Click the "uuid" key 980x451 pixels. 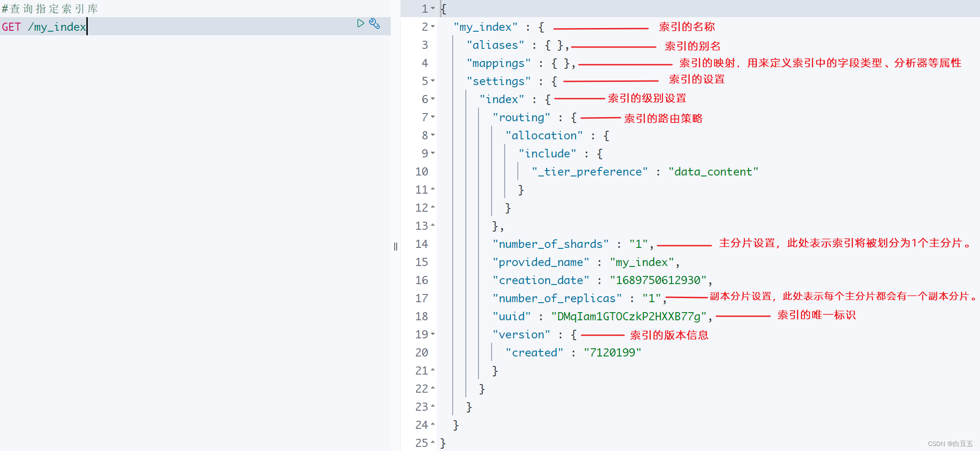[x=511, y=316]
